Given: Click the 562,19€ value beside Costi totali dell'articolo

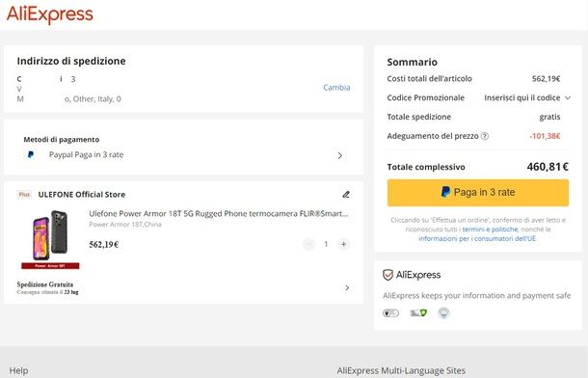Looking at the screenshot, I should [x=546, y=79].
